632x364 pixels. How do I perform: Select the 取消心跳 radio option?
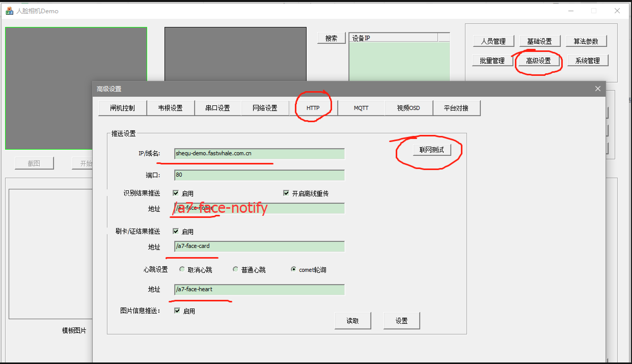click(x=182, y=269)
